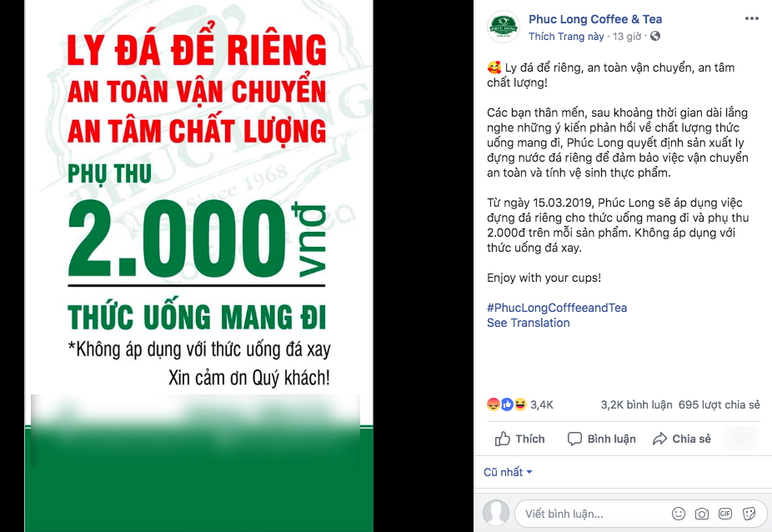Viewport: 772px width, 532px height.
Task: Click in the Viết bình luận field
Action: tap(593, 514)
